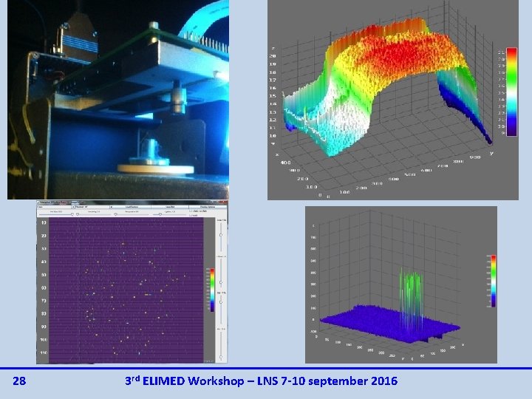Click footer text '3rd ELIMED Workshop – LNS 7-10 september 2016'
532x399 pixels.
(262, 381)
